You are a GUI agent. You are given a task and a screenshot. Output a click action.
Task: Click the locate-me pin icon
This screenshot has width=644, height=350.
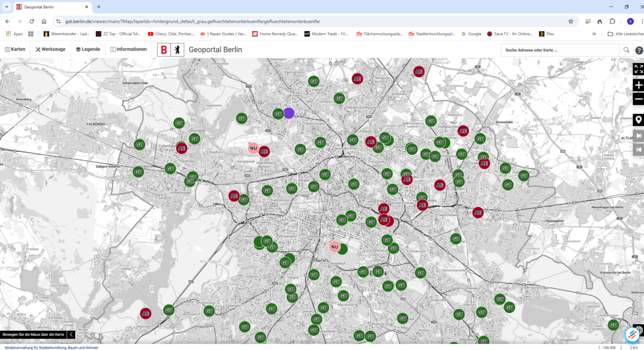[638, 120]
